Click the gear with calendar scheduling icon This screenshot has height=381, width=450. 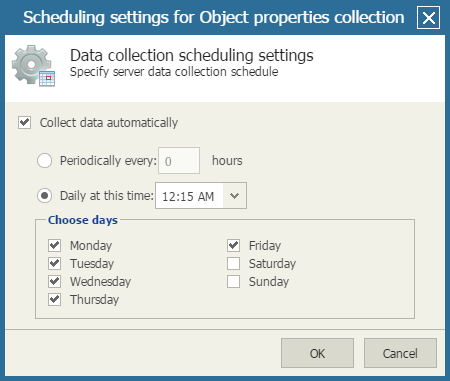point(33,66)
